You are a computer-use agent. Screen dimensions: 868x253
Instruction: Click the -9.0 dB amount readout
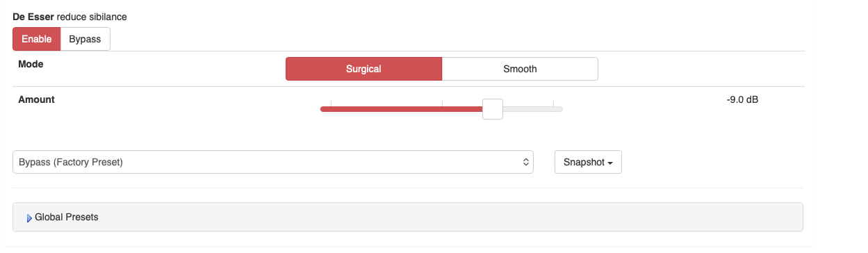click(x=742, y=99)
